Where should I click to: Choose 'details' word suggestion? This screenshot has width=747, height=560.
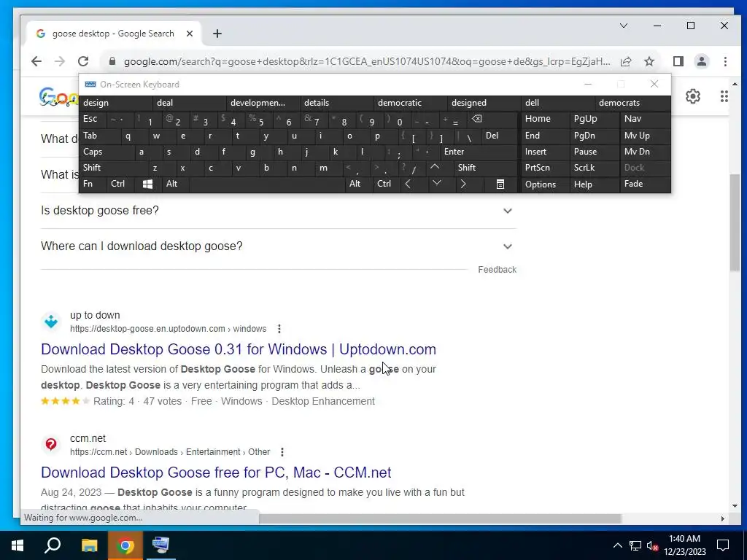pos(337,103)
